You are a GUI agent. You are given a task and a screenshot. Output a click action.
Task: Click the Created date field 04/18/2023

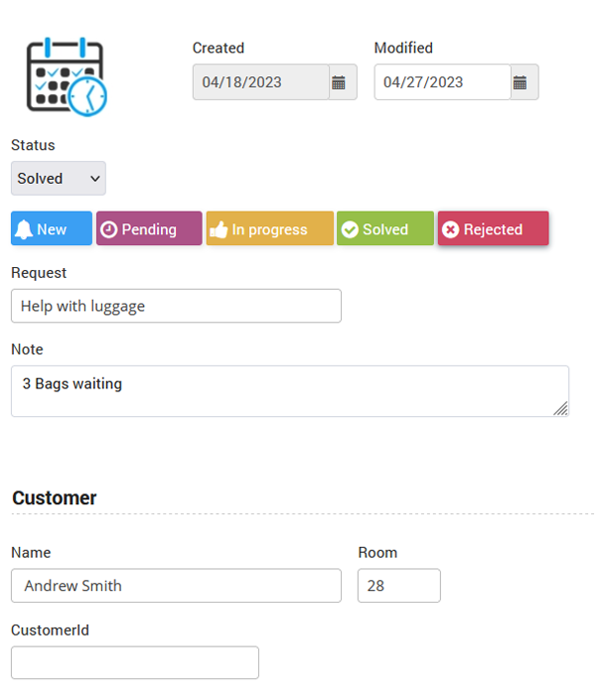pos(260,82)
